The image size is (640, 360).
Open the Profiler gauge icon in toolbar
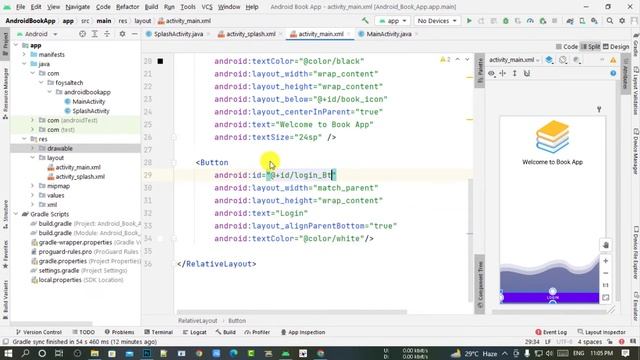click(530, 20)
